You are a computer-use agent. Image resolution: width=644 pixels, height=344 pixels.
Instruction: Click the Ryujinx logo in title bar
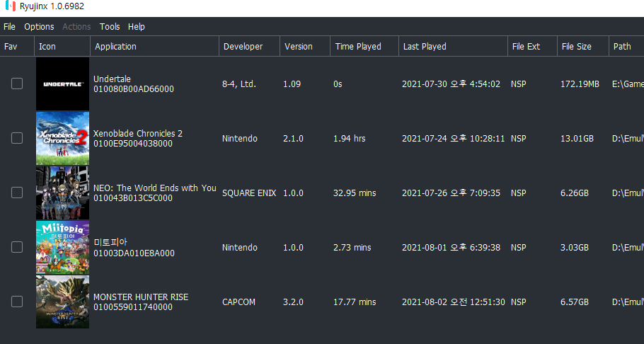point(11,6)
